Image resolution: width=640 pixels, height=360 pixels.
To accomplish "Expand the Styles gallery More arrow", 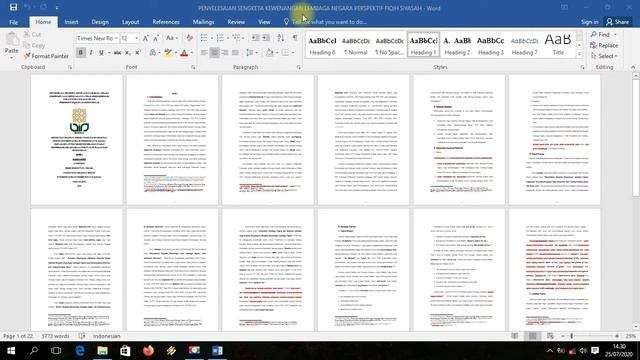I will [579, 53].
